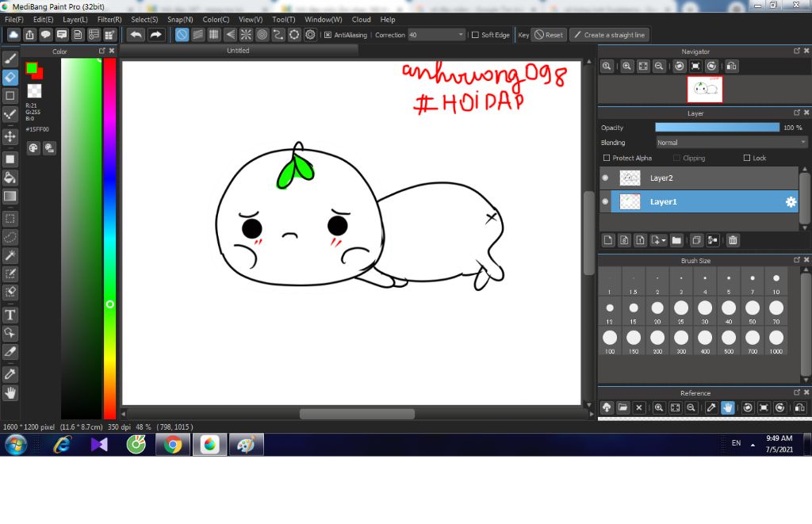
Task: Select the Bucket fill tool
Action: (10, 178)
